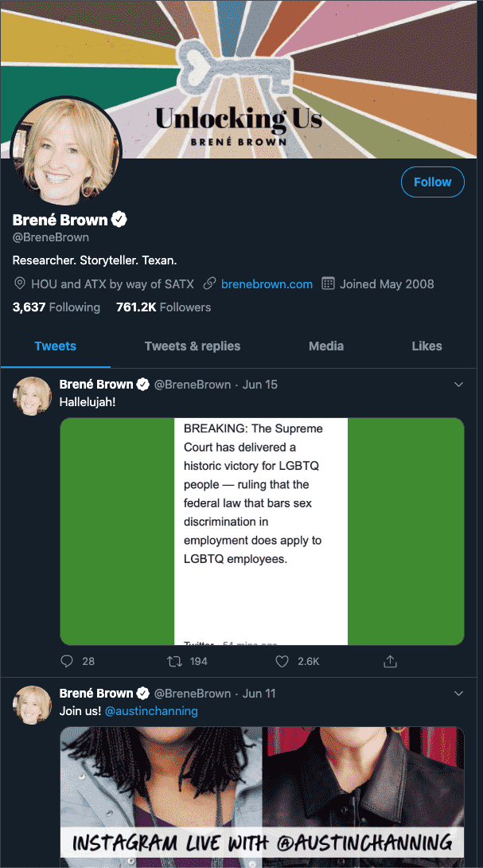This screenshot has width=483, height=868.
Task: Follow Brené Brown
Action: point(432,182)
